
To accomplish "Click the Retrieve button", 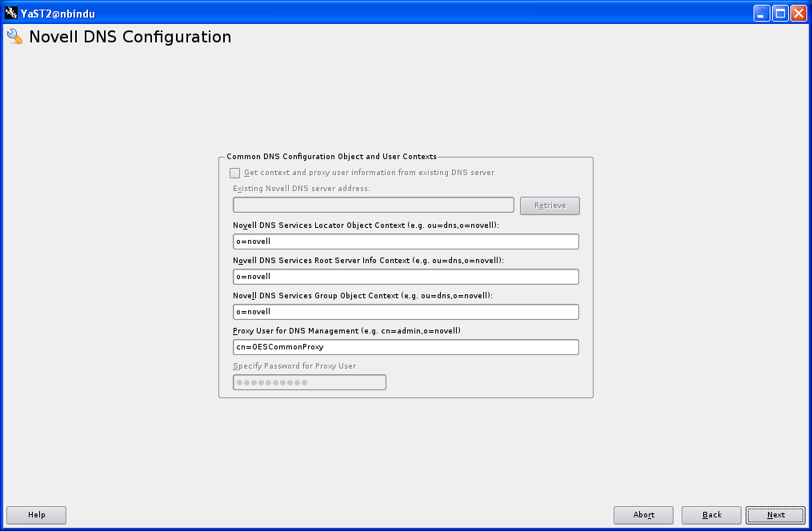I will 550,206.
